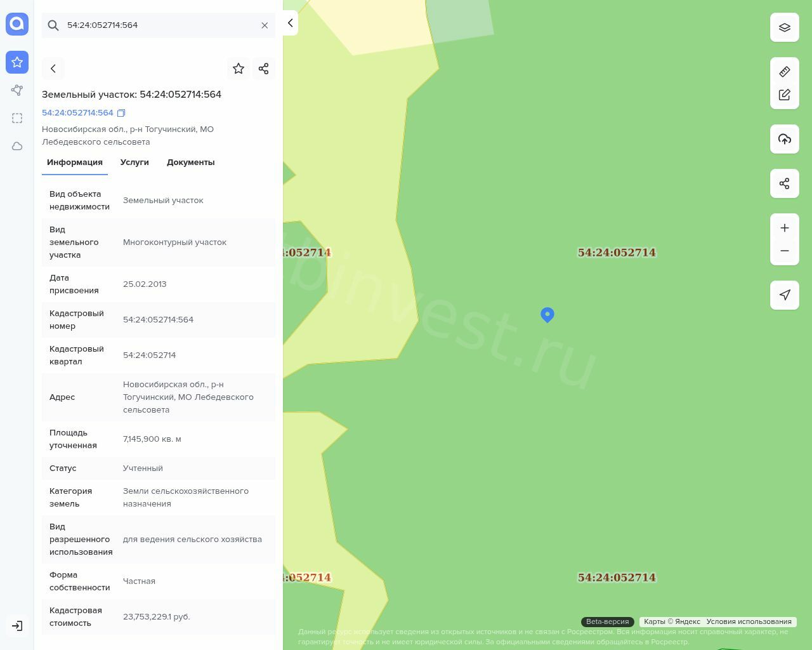Go back to the previous results
This screenshot has height=650, width=812.
[x=53, y=69]
